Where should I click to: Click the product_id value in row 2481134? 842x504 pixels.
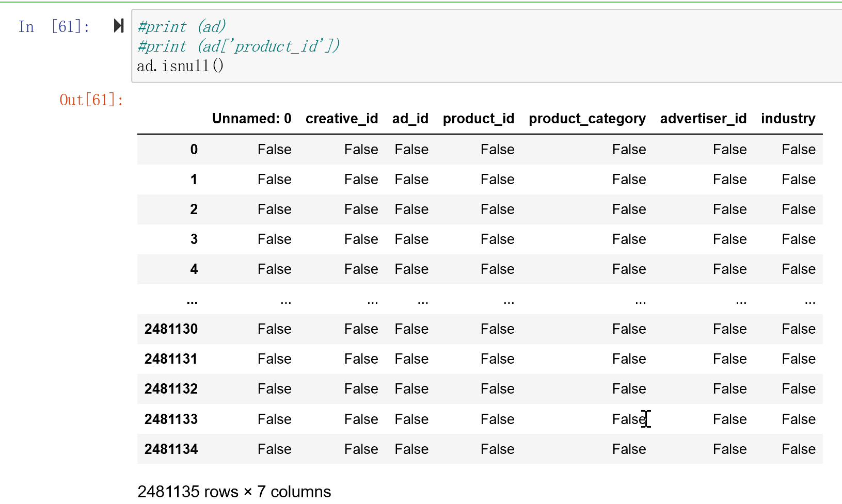point(498,449)
